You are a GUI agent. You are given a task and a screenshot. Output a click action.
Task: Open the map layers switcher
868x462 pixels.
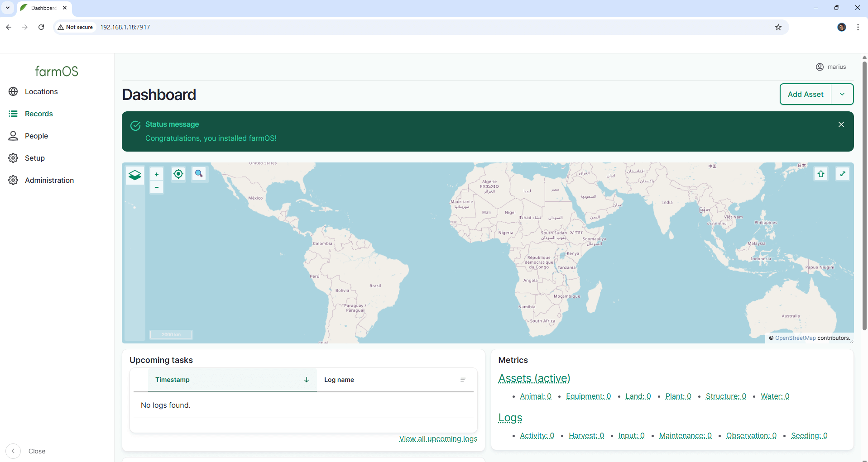(135, 175)
